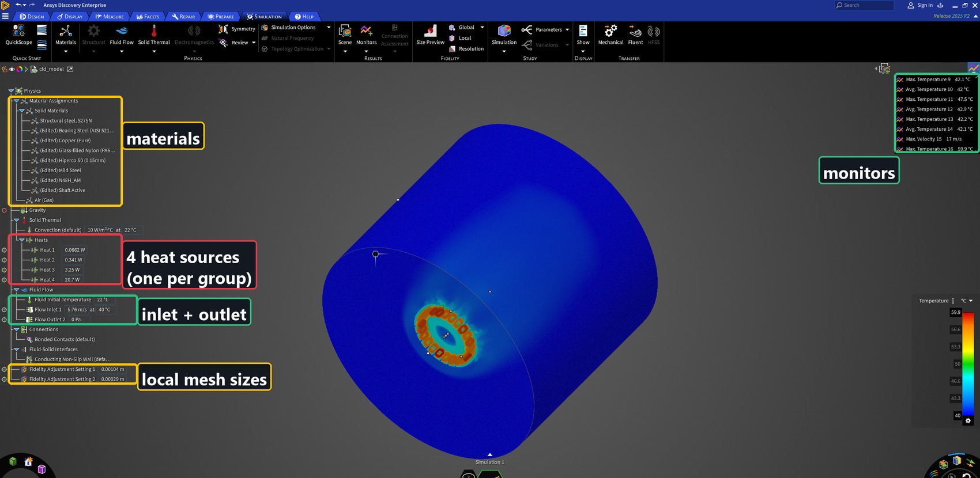Screen dimensions: 980x478
Task: Collapse the Solid Materials node
Action: coord(22,111)
